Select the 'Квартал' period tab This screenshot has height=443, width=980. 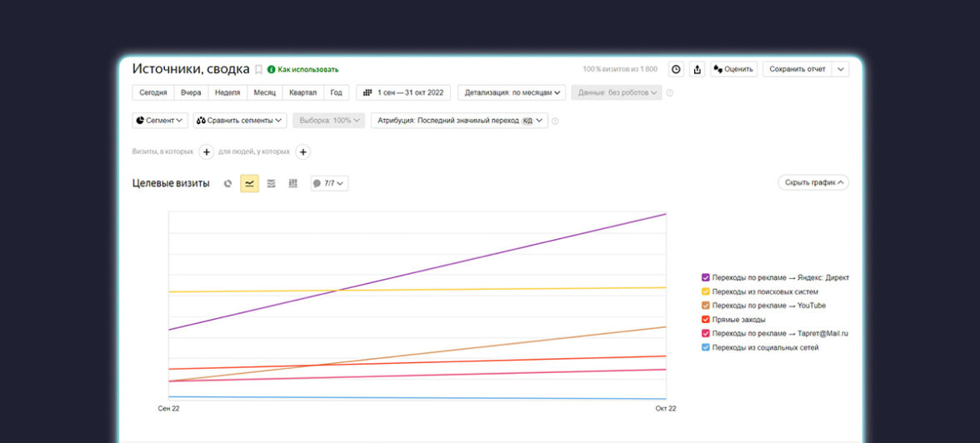(x=302, y=92)
